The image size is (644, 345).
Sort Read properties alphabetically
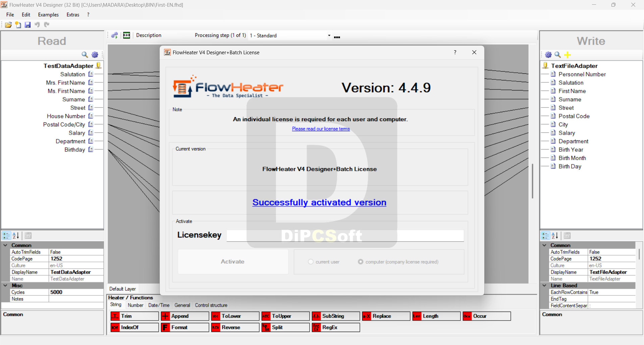pos(16,235)
